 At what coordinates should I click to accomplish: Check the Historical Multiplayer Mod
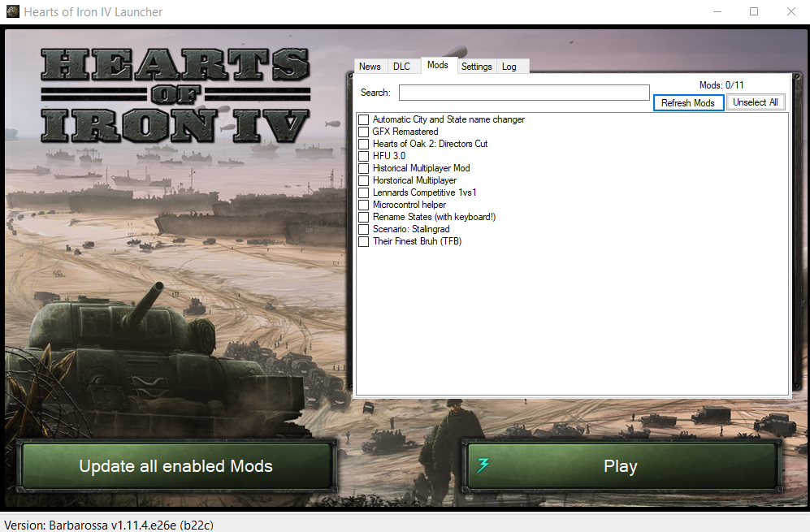click(x=363, y=168)
